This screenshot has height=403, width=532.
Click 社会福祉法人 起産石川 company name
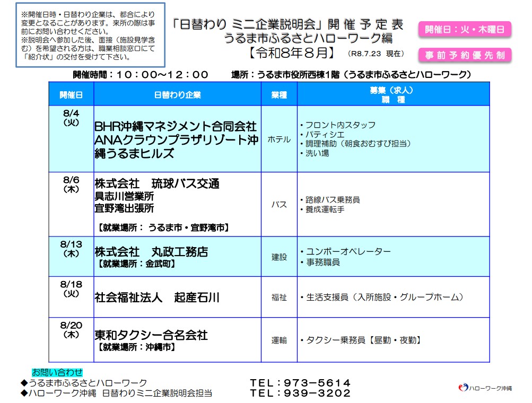tap(157, 297)
